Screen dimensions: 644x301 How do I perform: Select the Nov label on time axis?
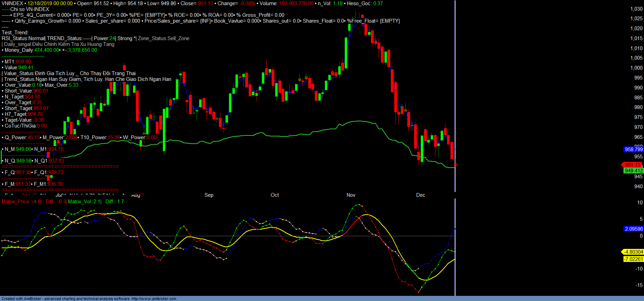[x=351, y=195]
